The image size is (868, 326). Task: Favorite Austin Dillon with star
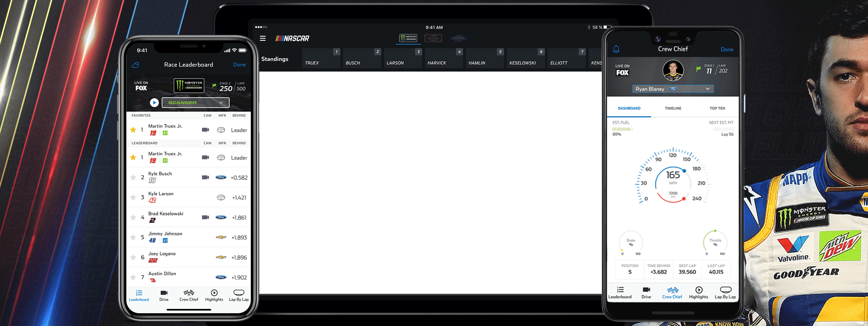(133, 277)
